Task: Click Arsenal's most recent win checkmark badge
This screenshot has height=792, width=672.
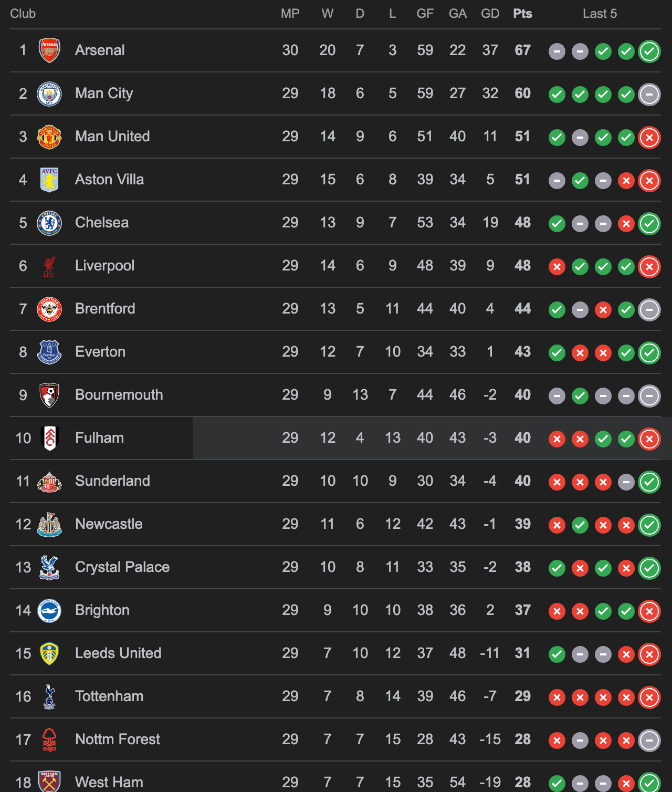Action: (649, 52)
